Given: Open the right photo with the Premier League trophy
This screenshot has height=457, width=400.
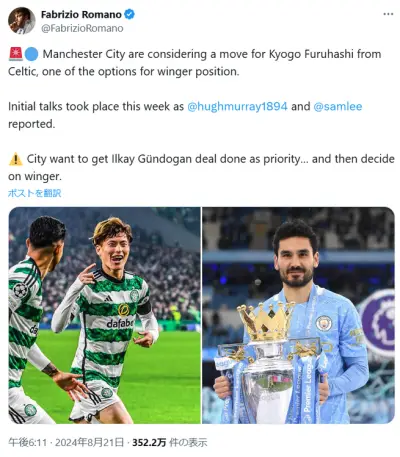Looking at the screenshot, I should coord(298,315).
